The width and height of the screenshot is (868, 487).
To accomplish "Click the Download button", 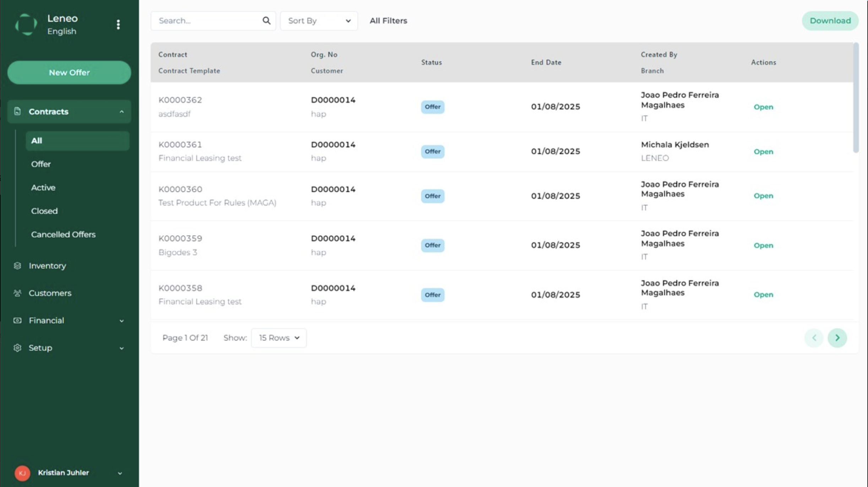I will point(830,21).
